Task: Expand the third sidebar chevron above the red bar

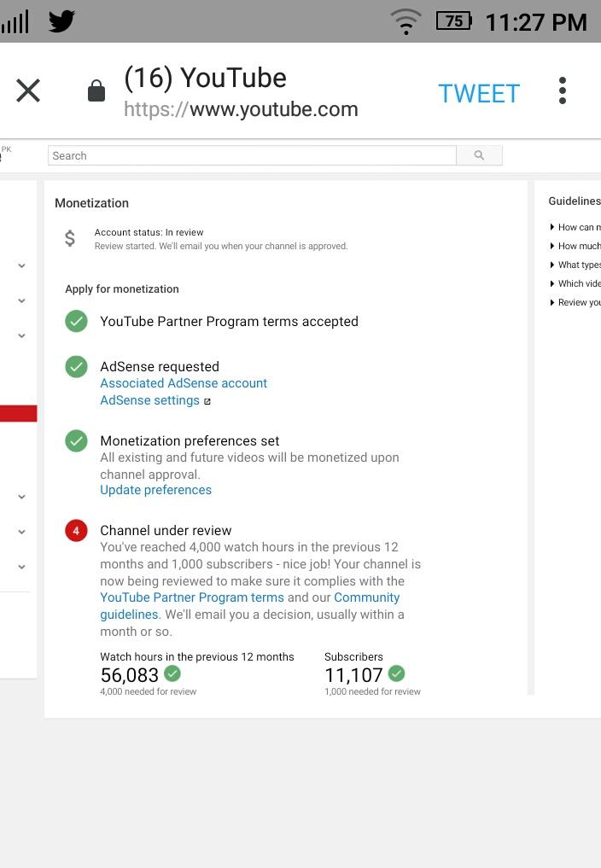Action: pyautogui.click(x=21, y=335)
